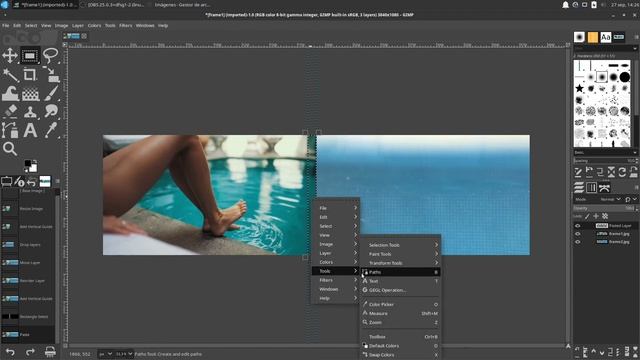
Task: Open the system notifications bell
Action: click(565, 5)
